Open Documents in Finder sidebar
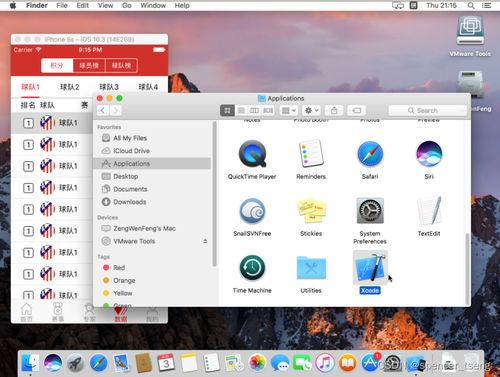The image size is (500, 377). [152, 189]
